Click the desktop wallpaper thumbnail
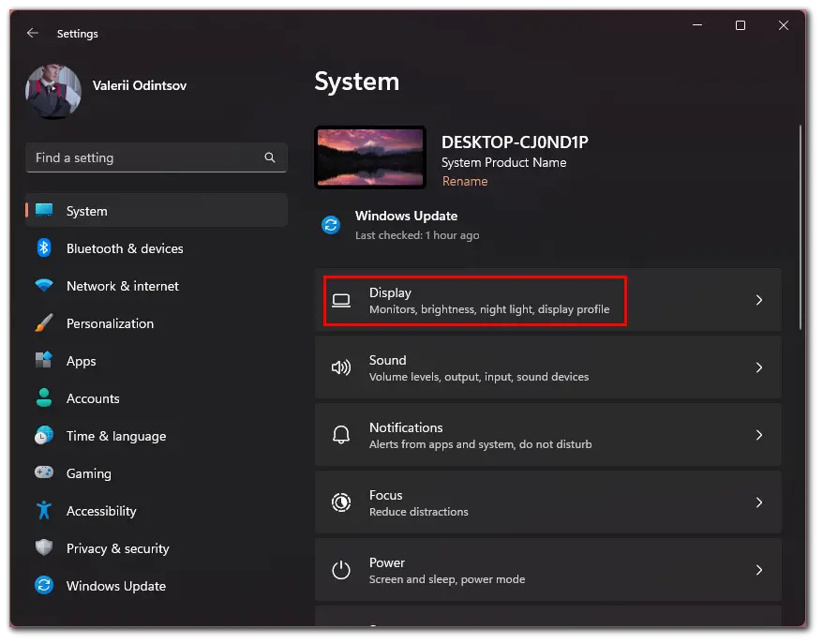Viewport: 823px width, 644px height. tap(370, 157)
